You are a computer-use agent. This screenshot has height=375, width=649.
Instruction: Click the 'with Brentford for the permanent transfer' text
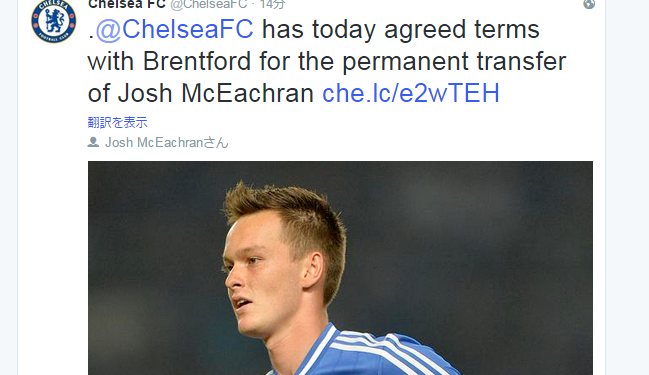pyautogui.click(x=327, y=62)
